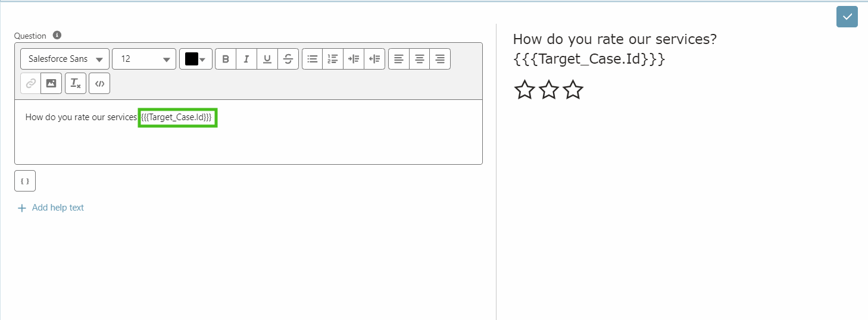The height and width of the screenshot is (320, 868).
Task: Align text right
Action: (440, 59)
